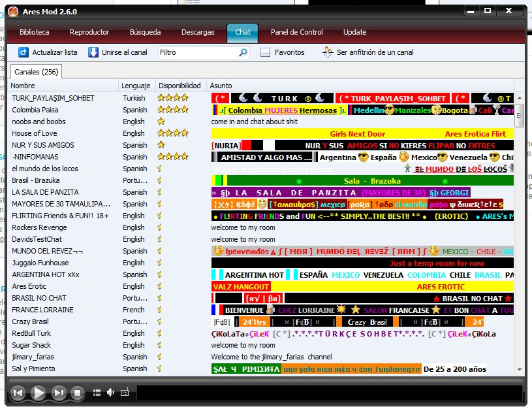Sort by the Disponibilidad column header

pyautogui.click(x=181, y=86)
